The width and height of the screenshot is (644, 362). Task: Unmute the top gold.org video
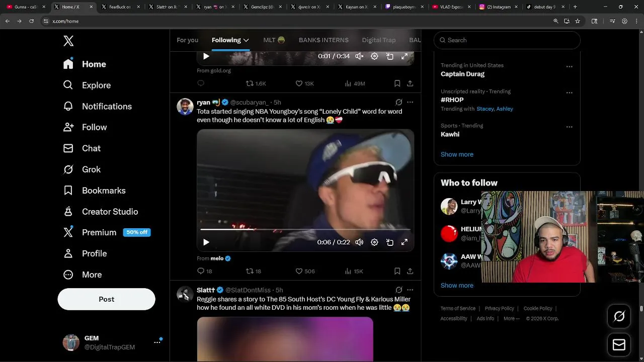point(359,56)
